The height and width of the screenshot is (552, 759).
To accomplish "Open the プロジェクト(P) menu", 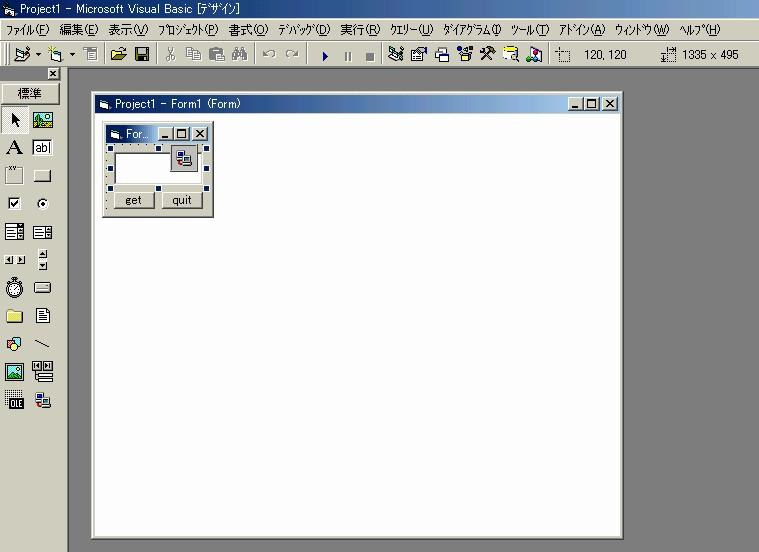I will (188, 30).
